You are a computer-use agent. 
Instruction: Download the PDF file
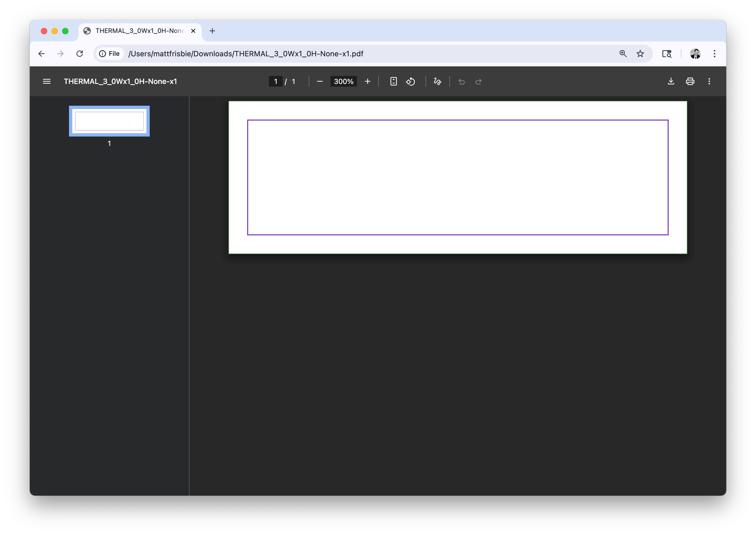[671, 81]
